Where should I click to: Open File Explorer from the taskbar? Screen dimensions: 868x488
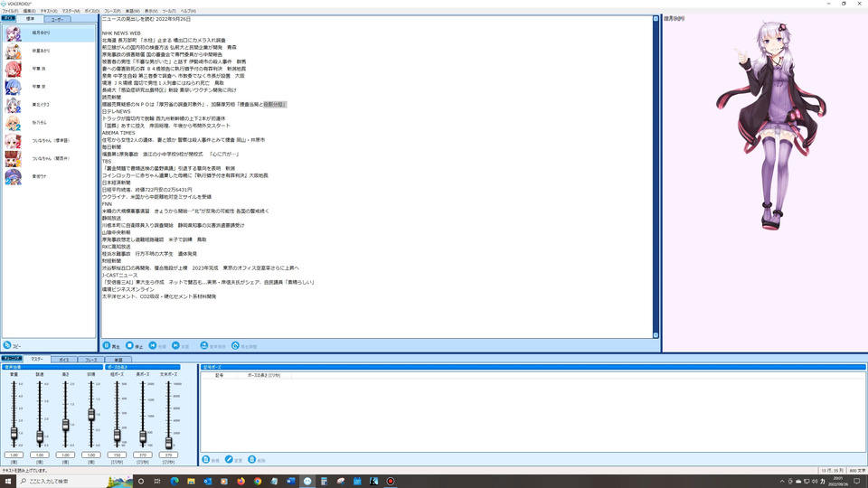coord(191,482)
